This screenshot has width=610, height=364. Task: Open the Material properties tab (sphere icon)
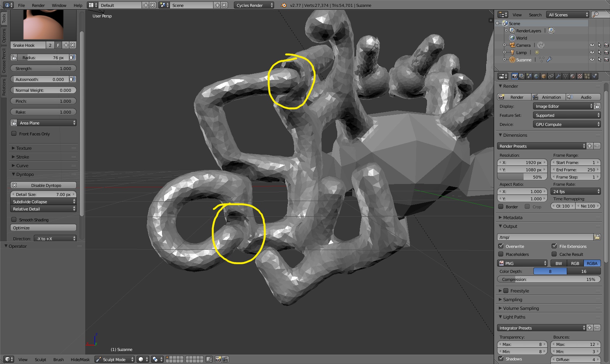[573, 76]
